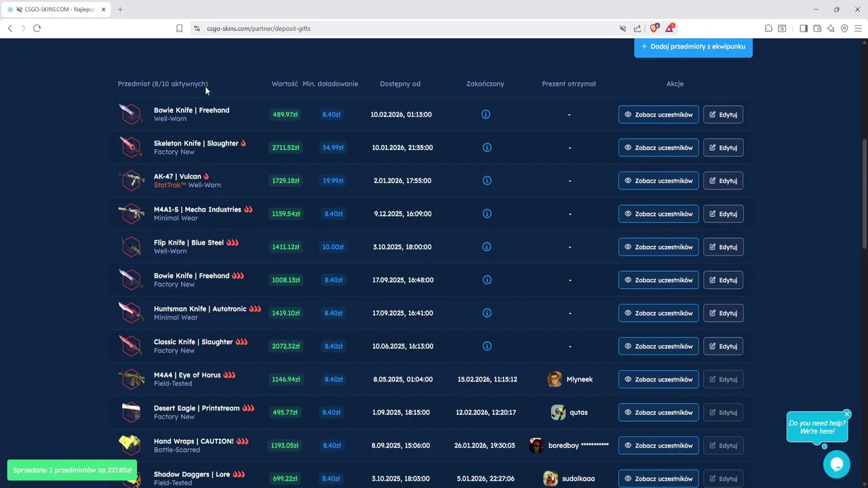
Task: Edit the Skeleton Knife Slaughter gift
Action: pyautogui.click(x=723, y=148)
